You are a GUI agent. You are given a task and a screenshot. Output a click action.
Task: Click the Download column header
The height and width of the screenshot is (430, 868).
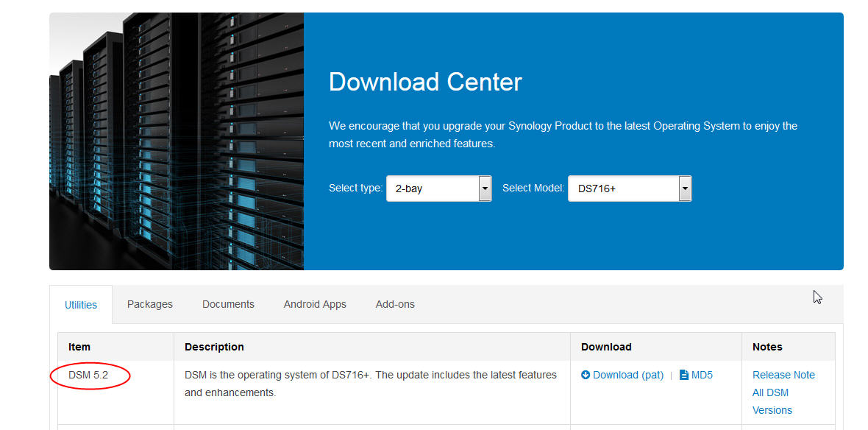tap(656, 347)
